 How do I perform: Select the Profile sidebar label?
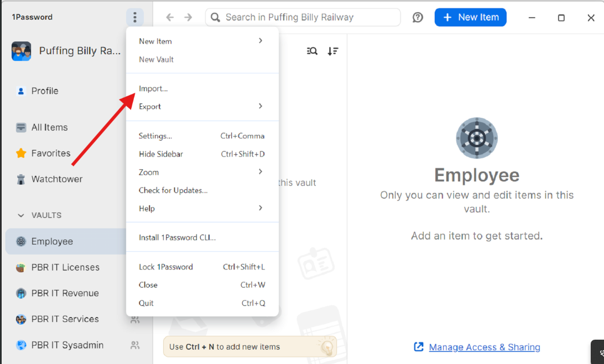(x=45, y=91)
